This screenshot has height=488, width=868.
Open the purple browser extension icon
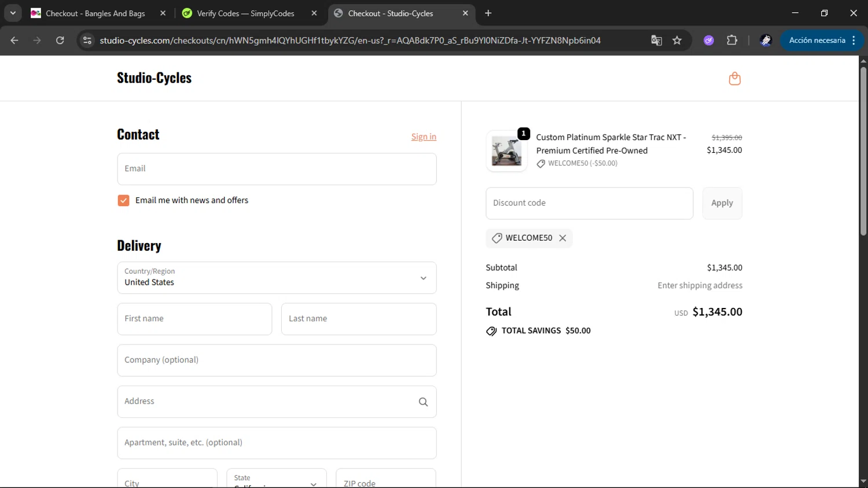click(x=709, y=41)
